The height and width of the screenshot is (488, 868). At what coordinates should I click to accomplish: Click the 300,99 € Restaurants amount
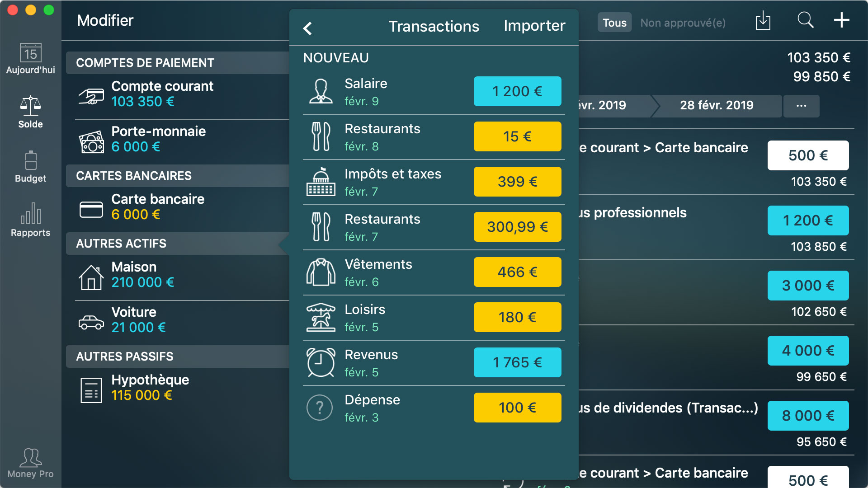(x=517, y=226)
